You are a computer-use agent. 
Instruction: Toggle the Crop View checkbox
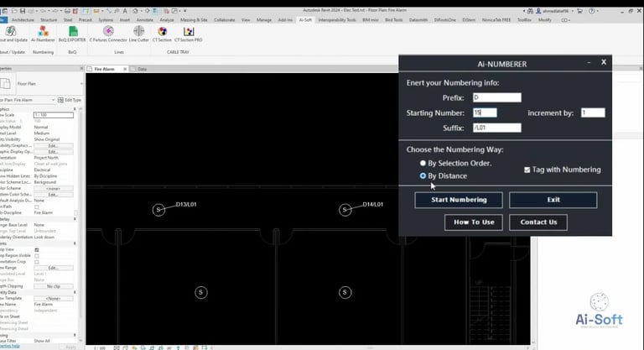click(x=37, y=249)
